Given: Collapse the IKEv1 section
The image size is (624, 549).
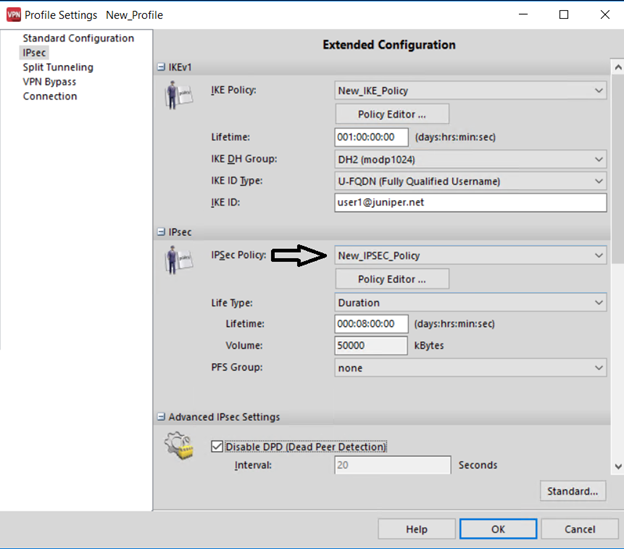Looking at the screenshot, I should 161,67.
